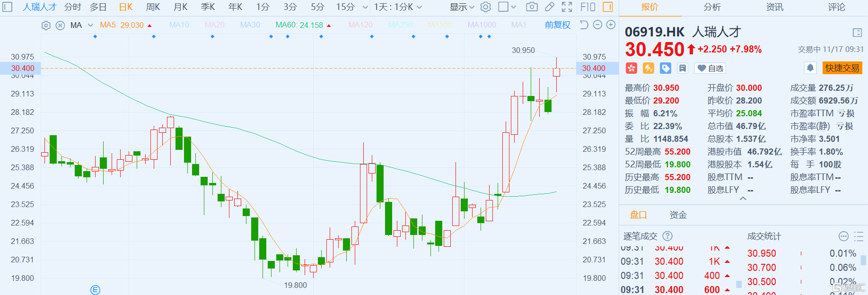Click the price alert bell icon

click(810, 68)
